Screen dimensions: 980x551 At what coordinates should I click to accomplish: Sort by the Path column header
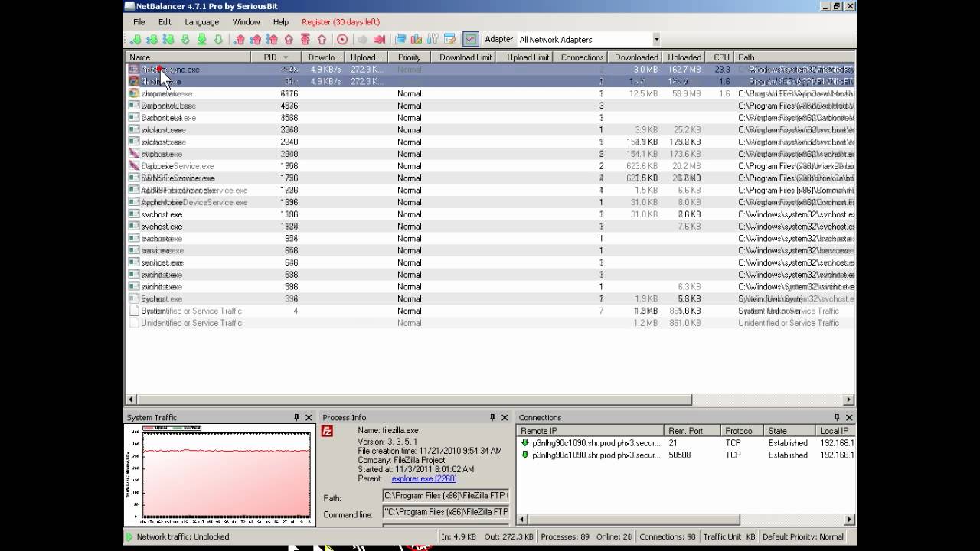coord(795,57)
